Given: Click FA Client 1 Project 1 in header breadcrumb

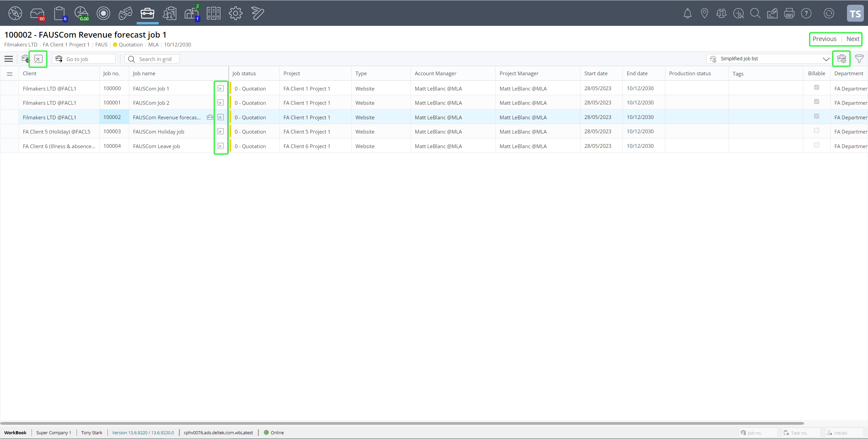Looking at the screenshot, I should pos(66,45).
